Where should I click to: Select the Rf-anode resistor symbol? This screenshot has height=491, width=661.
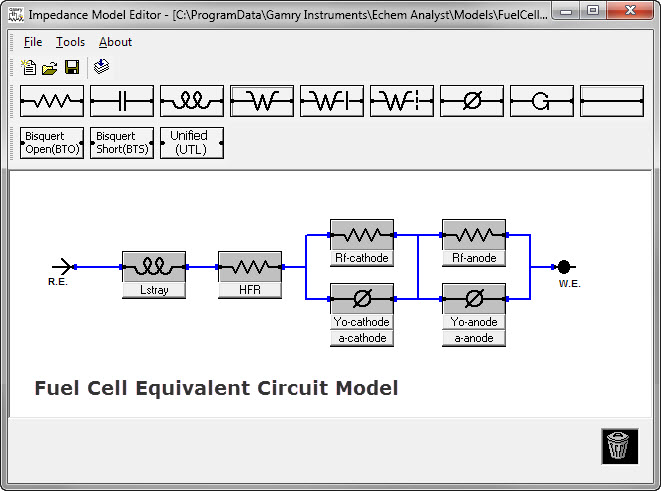click(x=474, y=235)
